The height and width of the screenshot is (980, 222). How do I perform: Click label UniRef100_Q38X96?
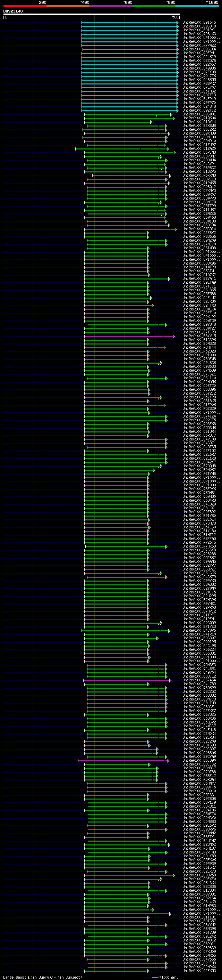(199, 264)
